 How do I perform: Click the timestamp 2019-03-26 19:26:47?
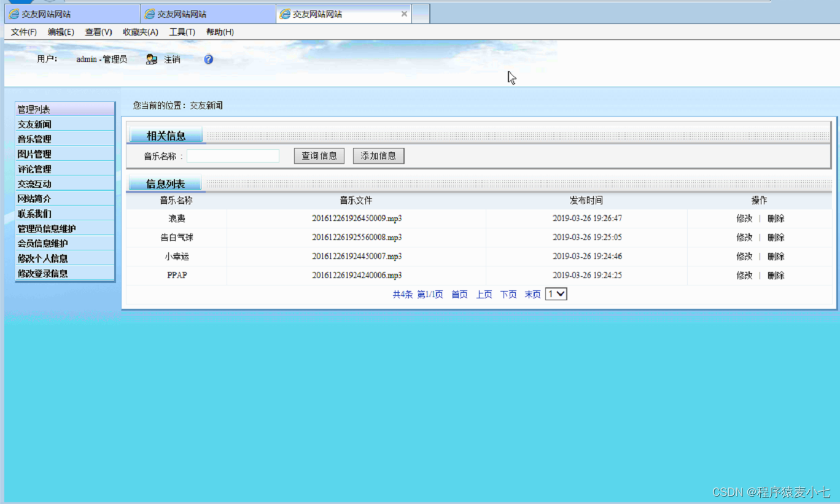tap(587, 218)
